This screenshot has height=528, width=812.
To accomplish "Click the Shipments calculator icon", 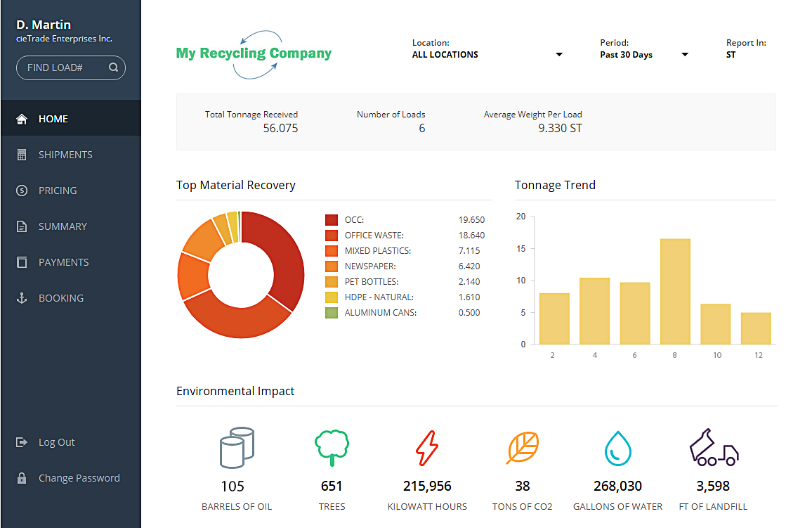I will click(22, 155).
